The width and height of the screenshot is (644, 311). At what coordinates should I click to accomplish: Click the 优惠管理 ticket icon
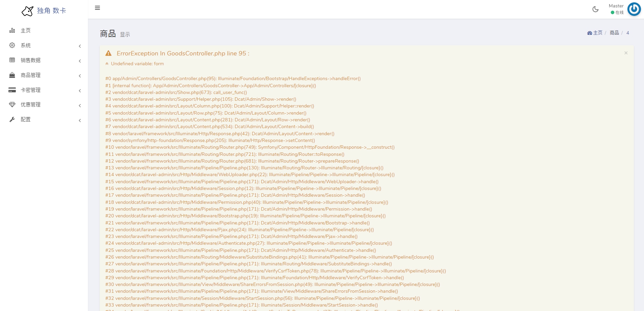pos(12,104)
